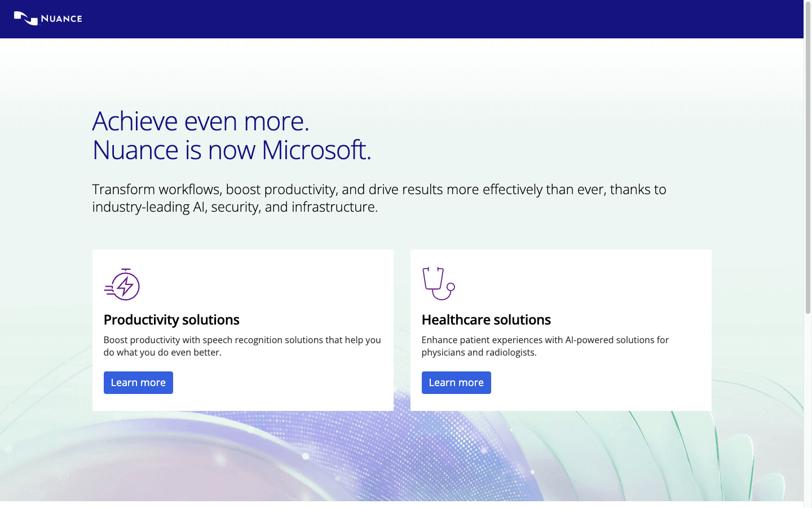Viewport: 812px width, 508px height.
Task: Select the Healthcare solutions heading
Action: (x=486, y=320)
